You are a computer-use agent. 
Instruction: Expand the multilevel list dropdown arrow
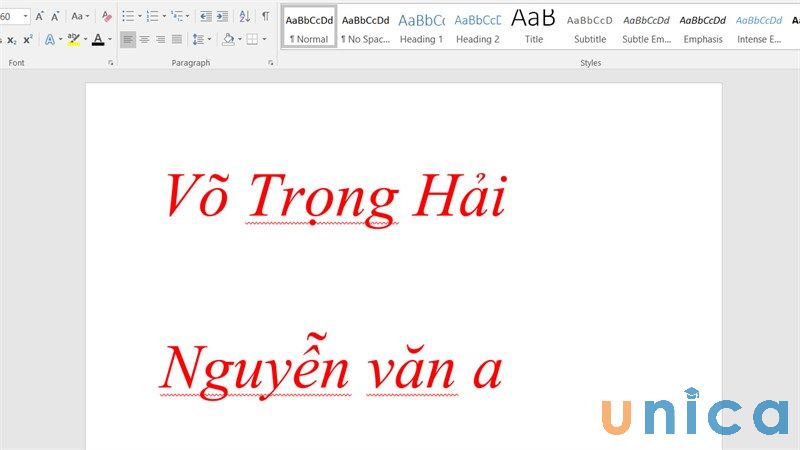click(x=187, y=16)
